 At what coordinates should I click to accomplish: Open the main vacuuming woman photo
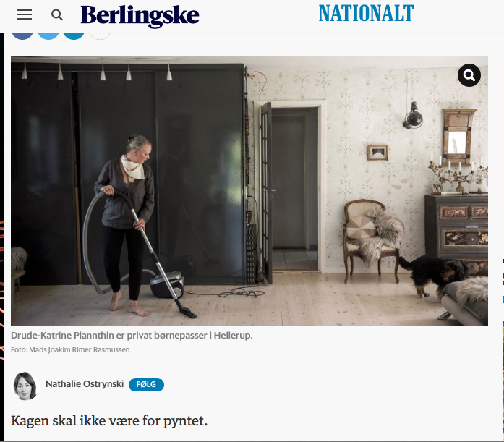249,191
